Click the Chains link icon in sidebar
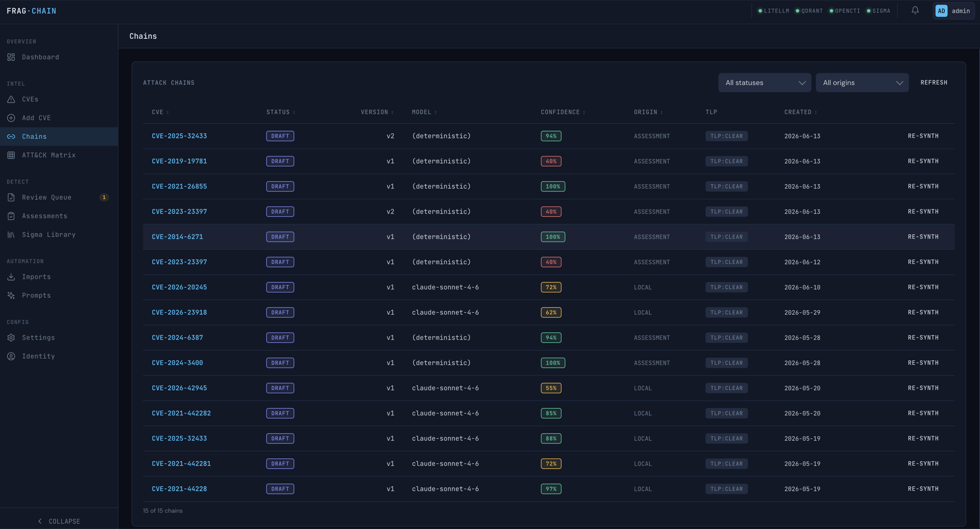Viewport: 980px width, 529px height. (11, 137)
